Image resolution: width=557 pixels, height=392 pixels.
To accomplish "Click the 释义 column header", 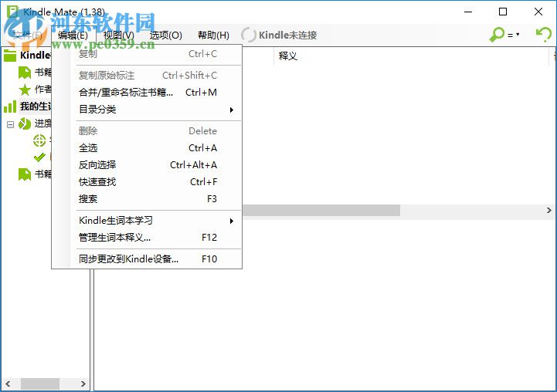I will (x=411, y=56).
